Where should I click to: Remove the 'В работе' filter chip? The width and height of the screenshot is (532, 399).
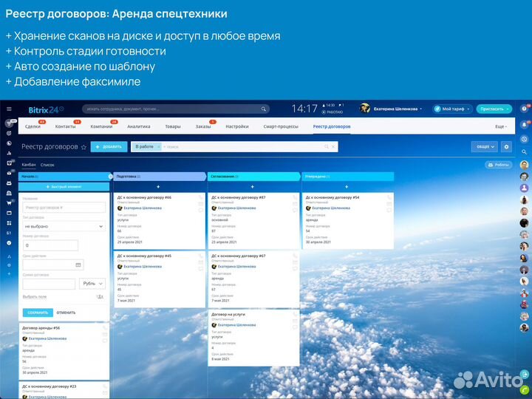158,147
